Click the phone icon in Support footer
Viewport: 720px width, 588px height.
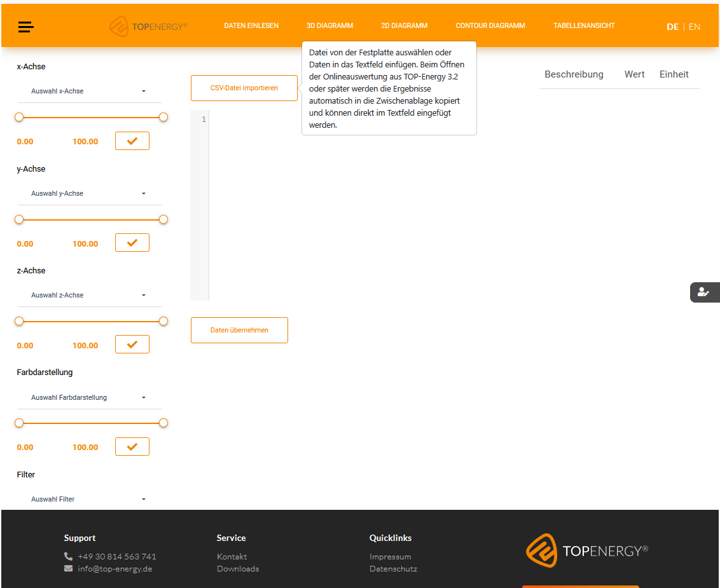pyautogui.click(x=69, y=556)
